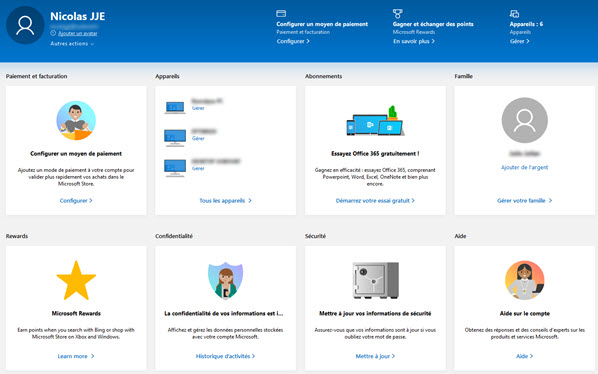Click the header title Configurer un moyen de paiement
The width and height of the screenshot is (598, 374).
[322, 24]
